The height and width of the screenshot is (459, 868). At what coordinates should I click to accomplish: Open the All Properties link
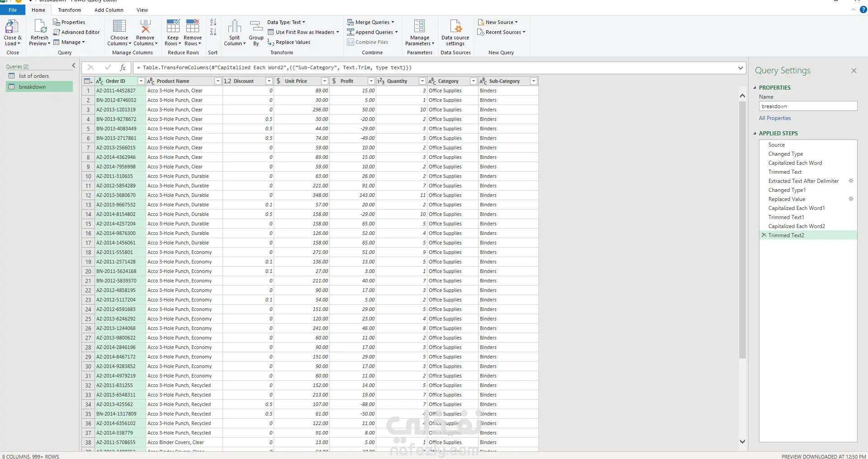click(x=775, y=118)
